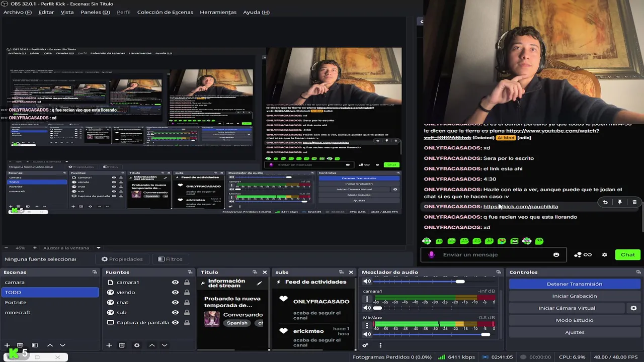This screenshot has width=644, height=362.
Task: Open the virtual camera settings gear
Action: click(x=633, y=308)
